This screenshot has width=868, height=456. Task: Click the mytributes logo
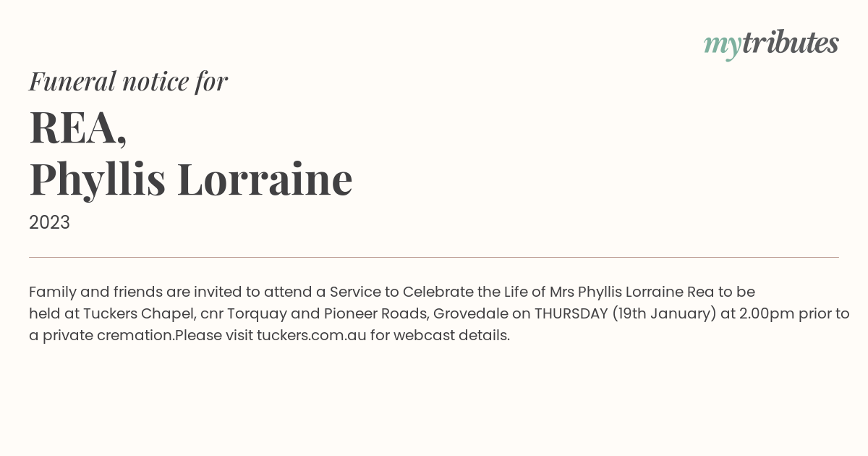771,44
